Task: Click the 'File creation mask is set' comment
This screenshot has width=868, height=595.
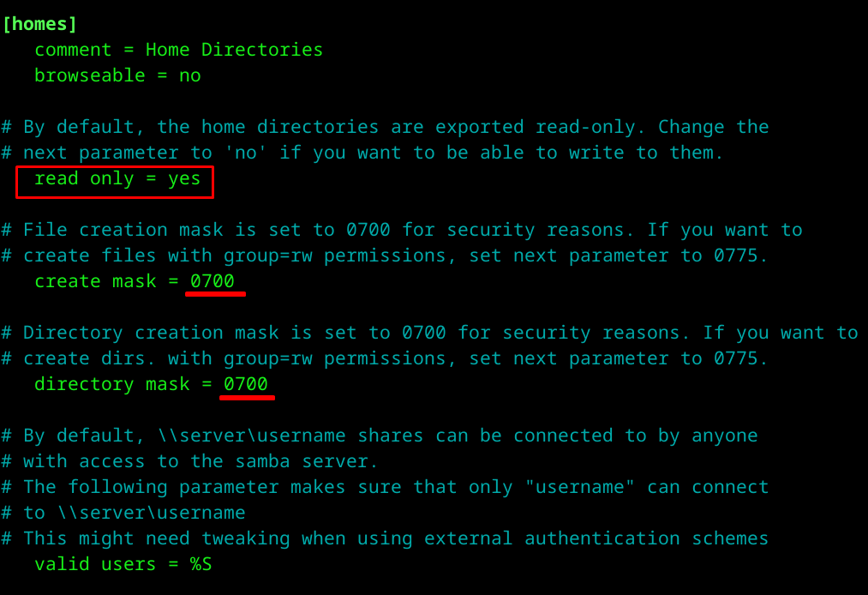Action: (401, 230)
